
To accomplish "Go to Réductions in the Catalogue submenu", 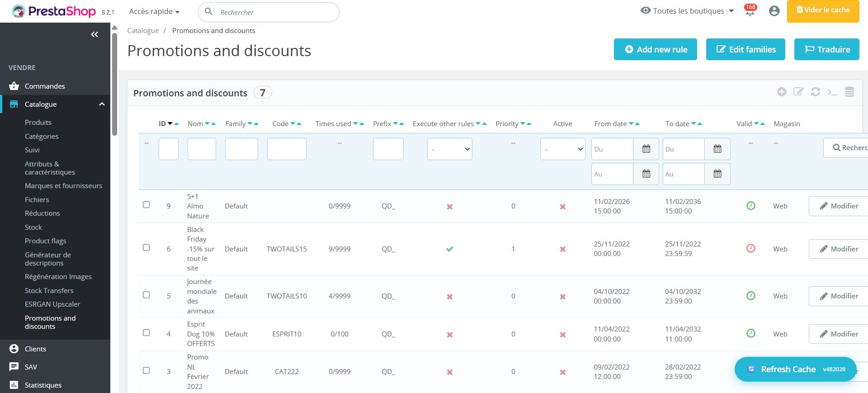I will click(x=42, y=213).
